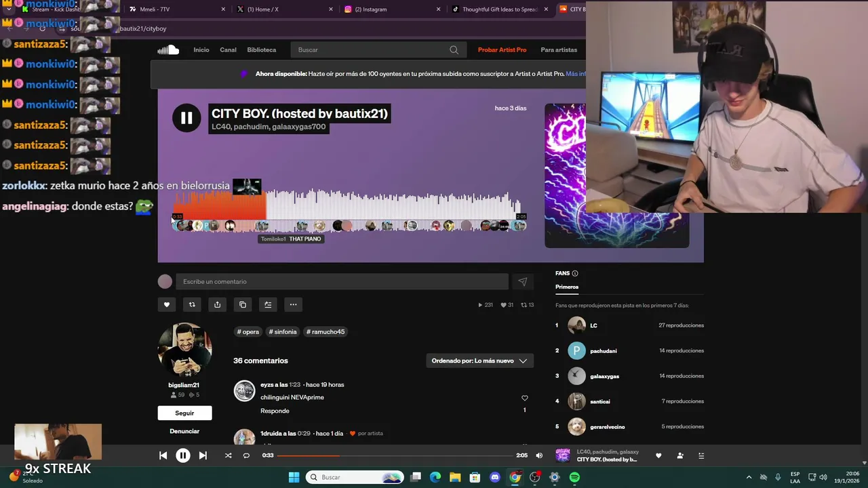Screen dimensions: 868x488
Task: Open the Canal menu item
Action: 228,49
